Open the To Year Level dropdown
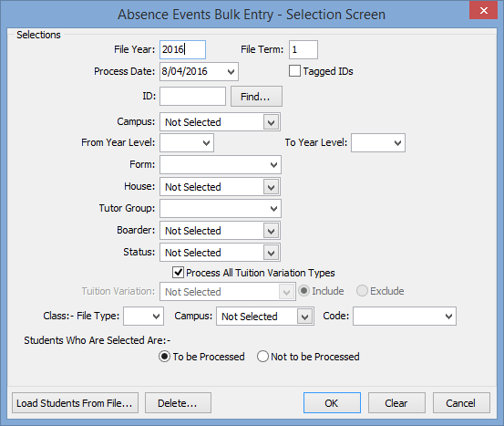This screenshot has width=504, height=426. pos(397,143)
